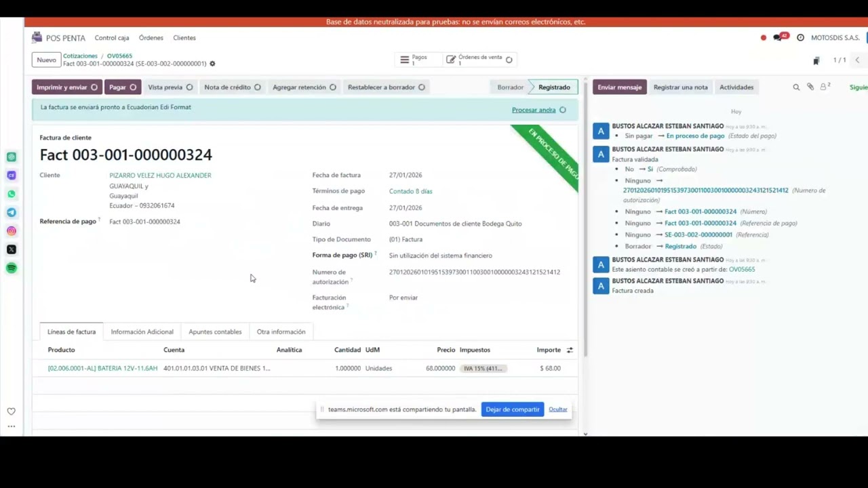Click the Pagar button
The height and width of the screenshot is (488, 868).
click(x=123, y=87)
